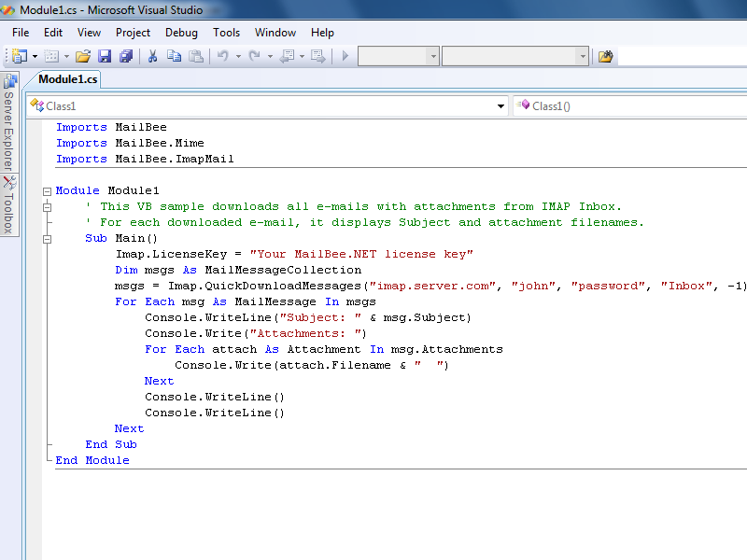Open the Window menu

click(275, 33)
